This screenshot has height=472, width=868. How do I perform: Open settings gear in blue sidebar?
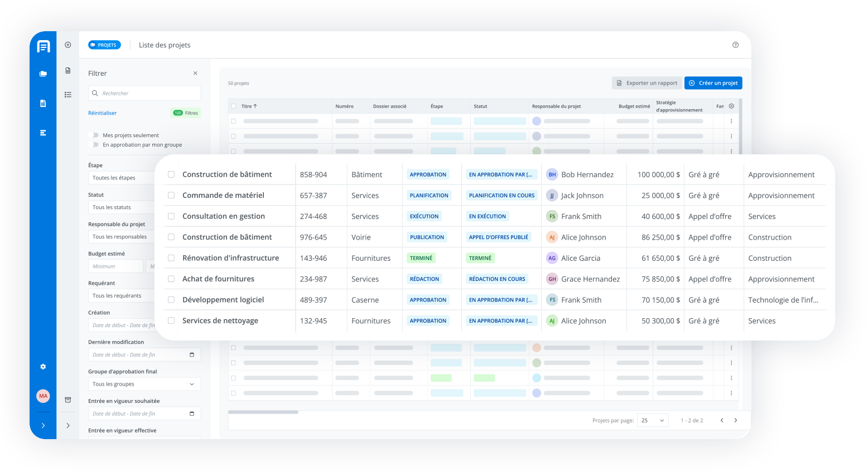(x=43, y=367)
